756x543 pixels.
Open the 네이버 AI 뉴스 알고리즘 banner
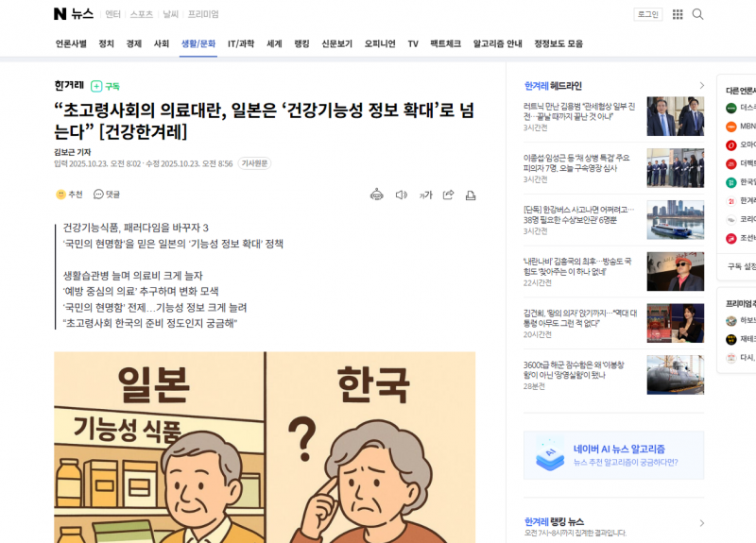point(613,455)
